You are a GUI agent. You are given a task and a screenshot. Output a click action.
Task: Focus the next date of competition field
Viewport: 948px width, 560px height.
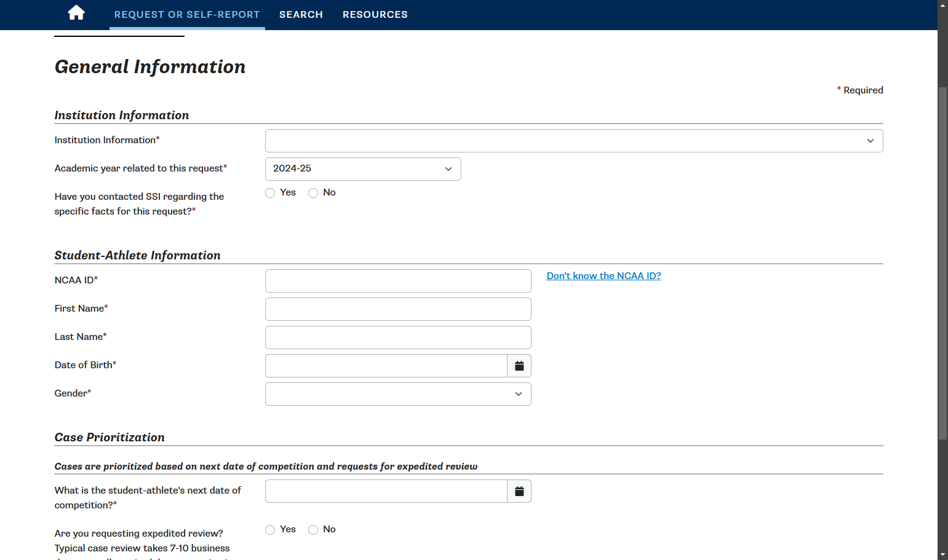click(x=386, y=491)
